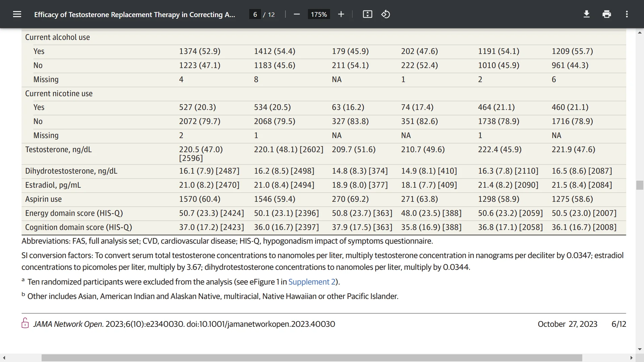Image resolution: width=644 pixels, height=362 pixels.
Task: Click the 'Aspirin use' row label
Action: tap(43, 199)
